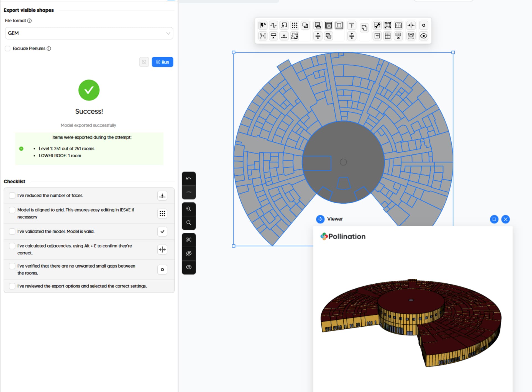Click the validate checkmark icon in checklist
Image resolution: width=532 pixels, height=392 pixels.
click(x=162, y=232)
